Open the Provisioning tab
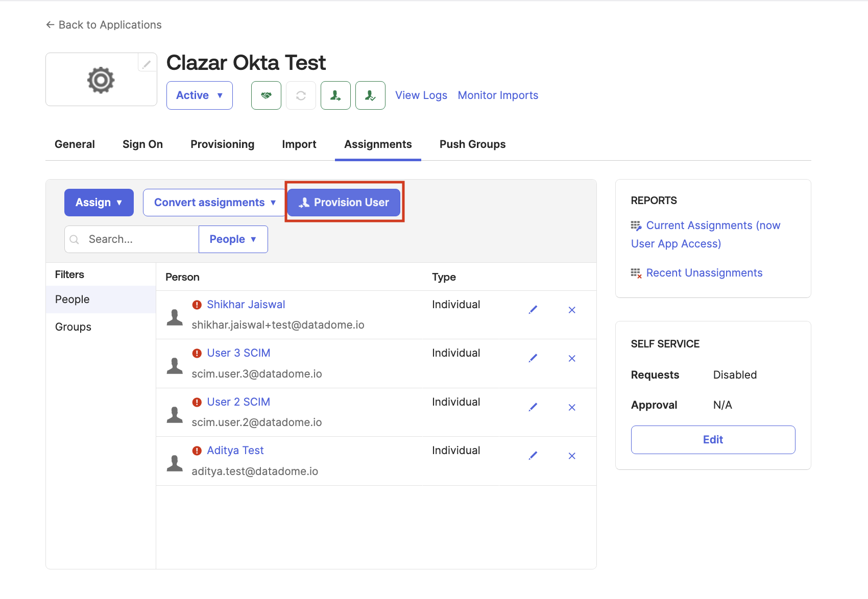Viewport: 868px width, 599px height. tap(223, 144)
